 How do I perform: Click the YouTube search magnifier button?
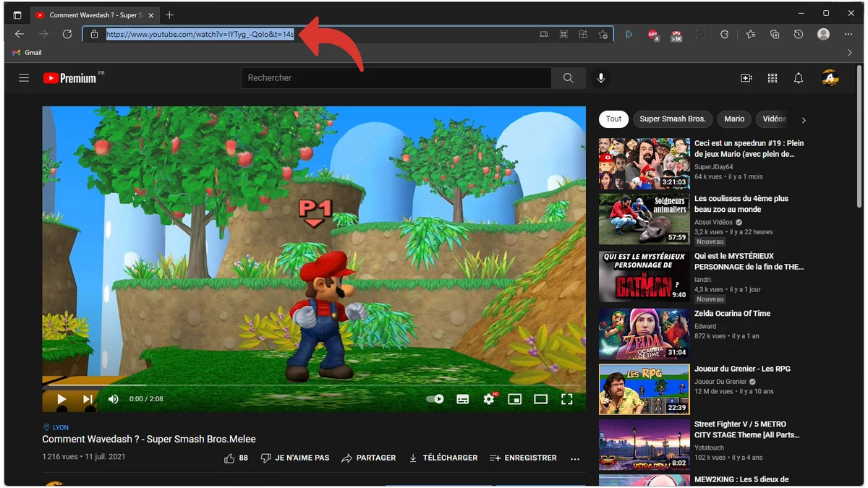(x=569, y=78)
